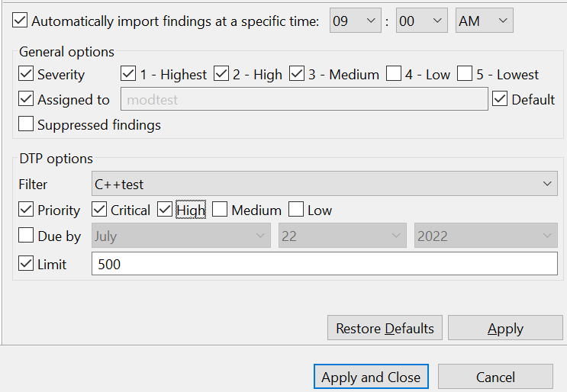Enable Suppressed findings option
The height and width of the screenshot is (392, 567).
point(26,124)
